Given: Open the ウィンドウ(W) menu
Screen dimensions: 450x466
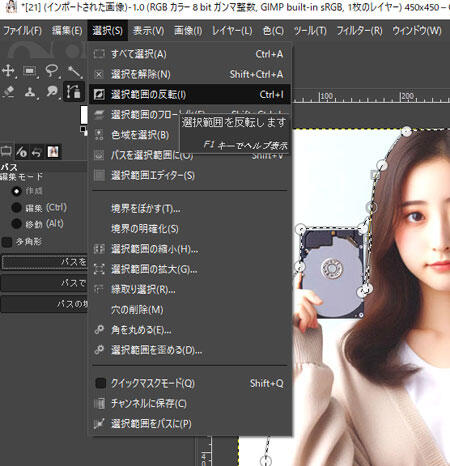Looking at the screenshot, I should pos(417,31).
